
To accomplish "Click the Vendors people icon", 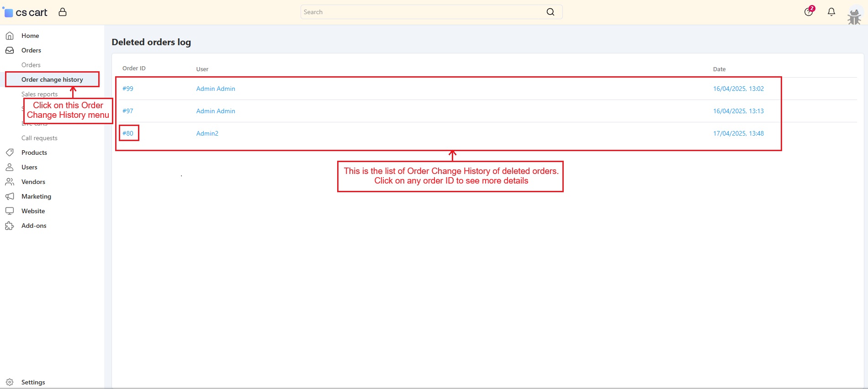I will 10,182.
